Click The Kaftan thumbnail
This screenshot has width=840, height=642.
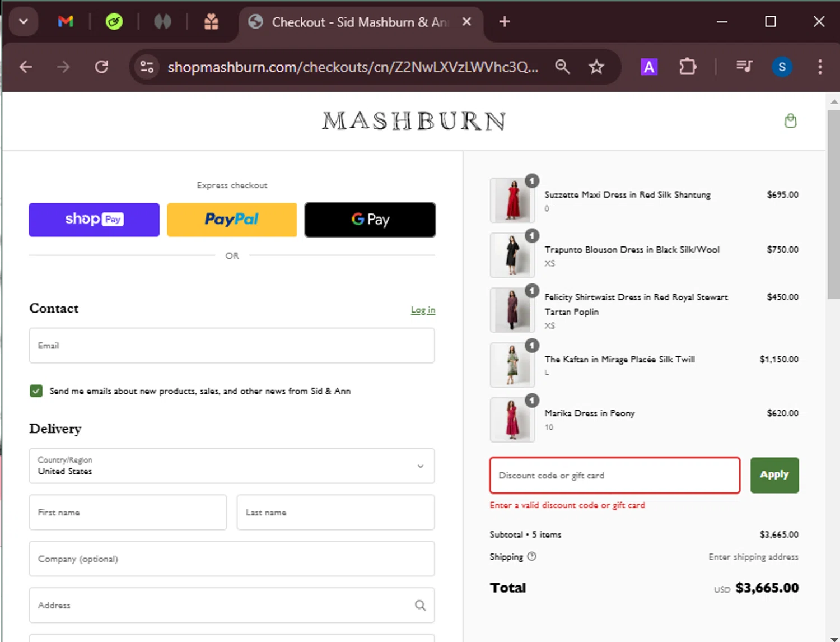(x=512, y=365)
